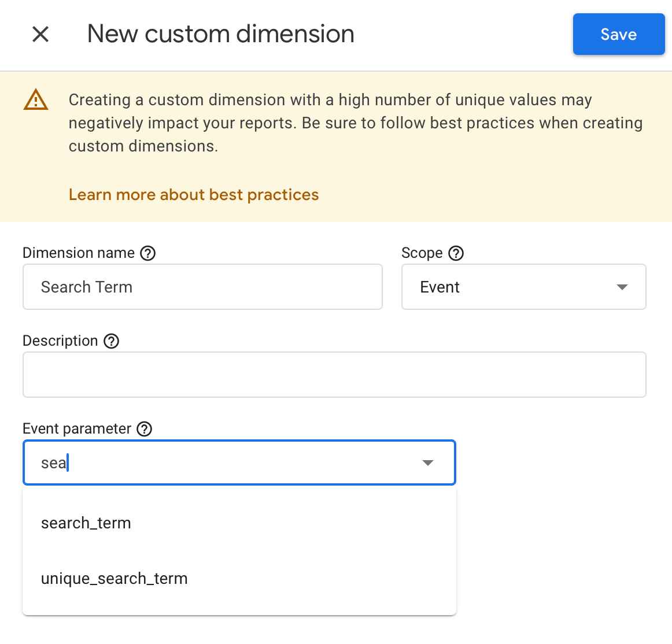Toggle the Event parameter dropdown arrow

click(428, 462)
